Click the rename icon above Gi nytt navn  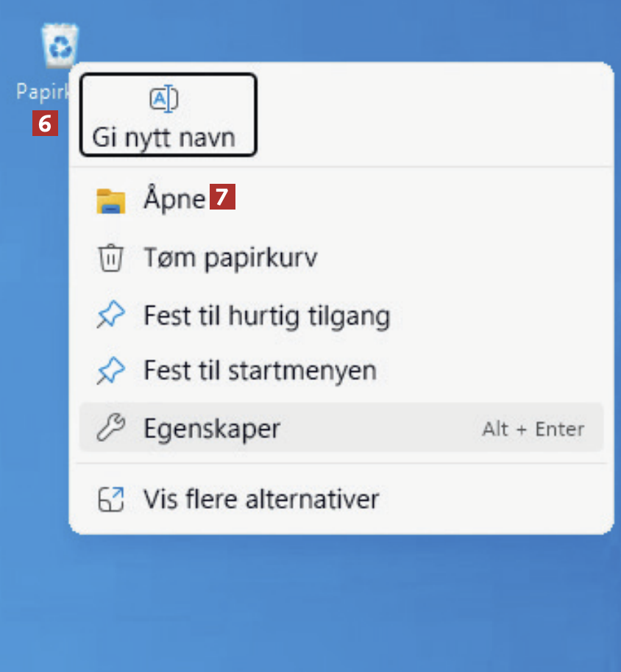164,99
